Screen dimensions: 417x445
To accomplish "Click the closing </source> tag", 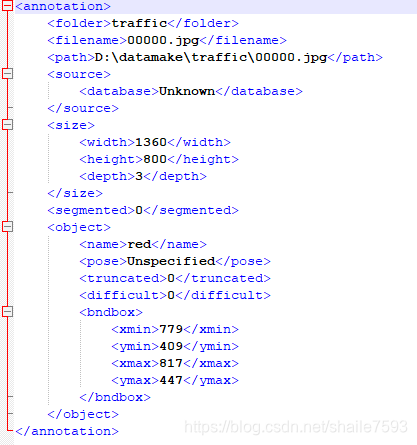I will click(x=83, y=108).
